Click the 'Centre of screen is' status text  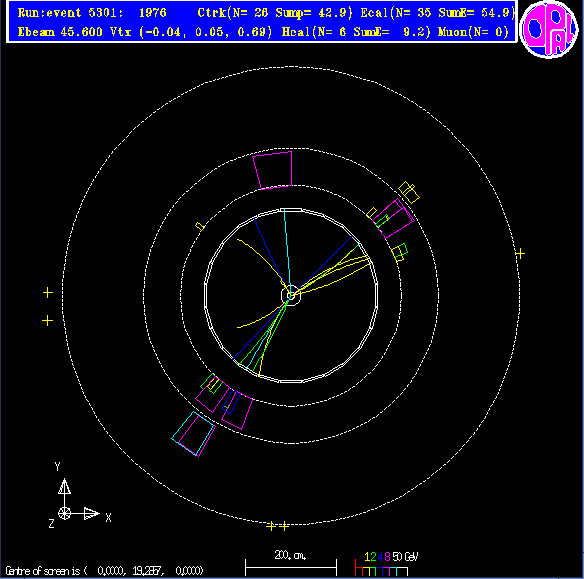click(x=104, y=570)
